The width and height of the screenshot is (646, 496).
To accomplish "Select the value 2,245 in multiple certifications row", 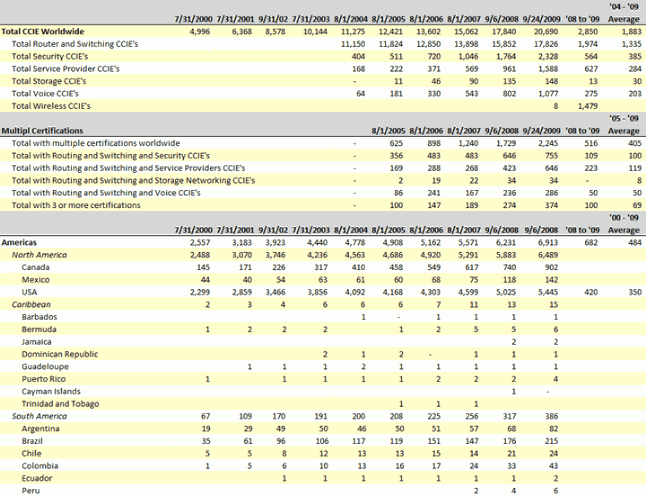I will pos(548,143).
